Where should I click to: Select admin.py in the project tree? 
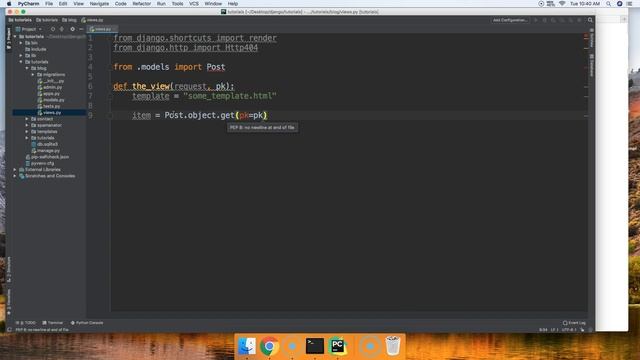[x=52, y=87]
